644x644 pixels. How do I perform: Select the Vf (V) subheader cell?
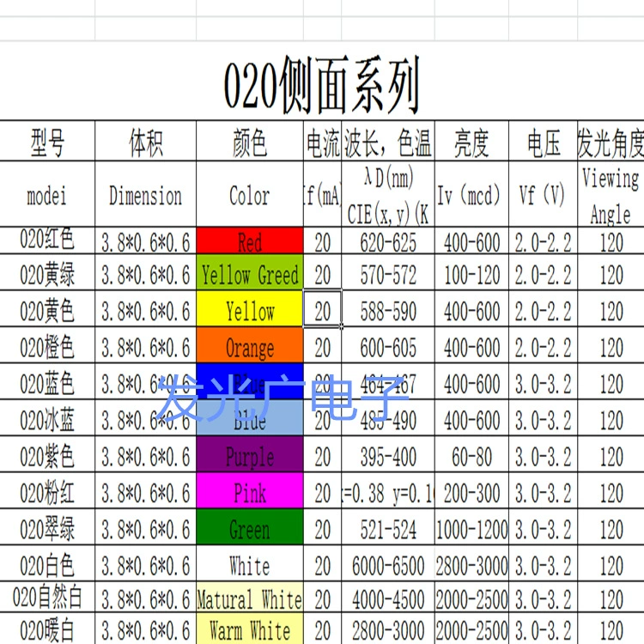click(x=543, y=194)
